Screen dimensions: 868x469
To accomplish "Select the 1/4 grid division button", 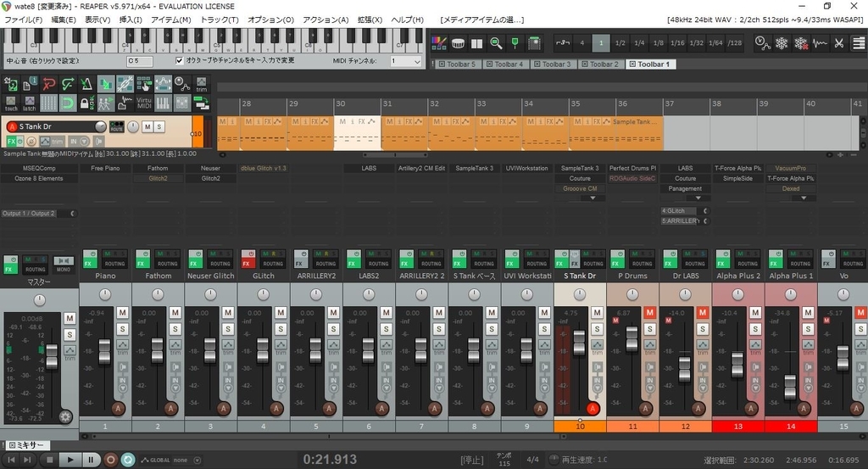I will (639, 42).
